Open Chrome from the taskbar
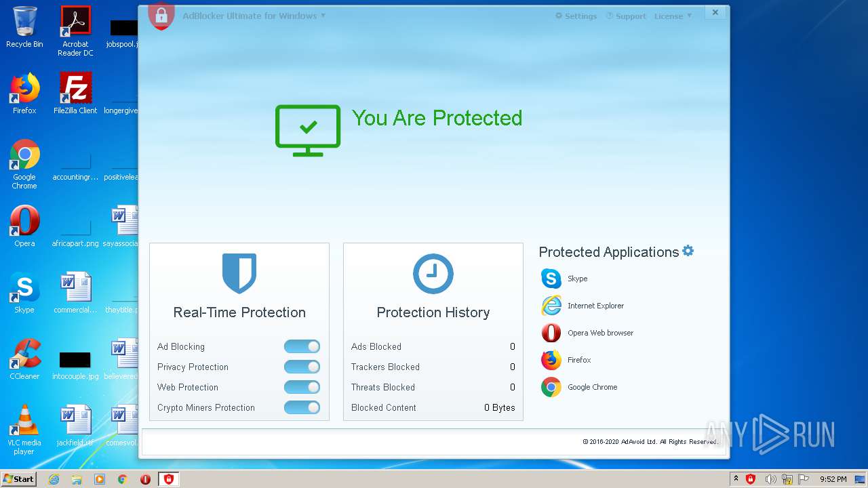This screenshot has height=488, width=868. coord(123,479)
